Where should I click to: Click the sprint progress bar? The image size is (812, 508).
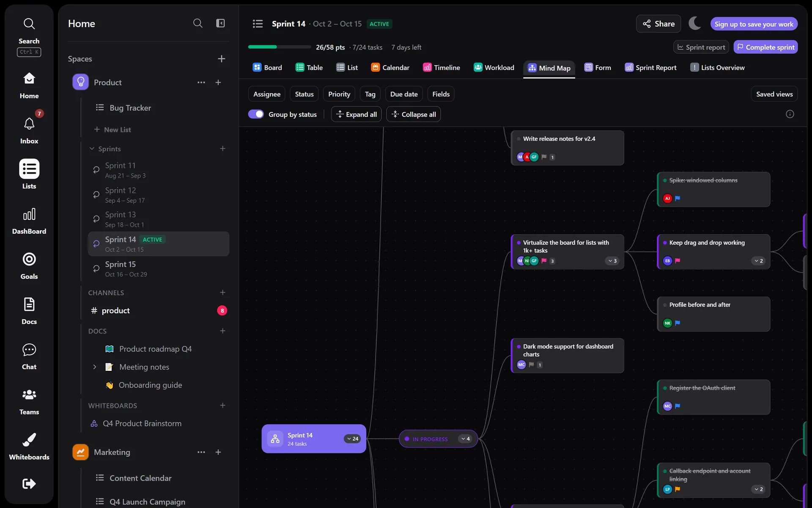[x=280, y=47]
